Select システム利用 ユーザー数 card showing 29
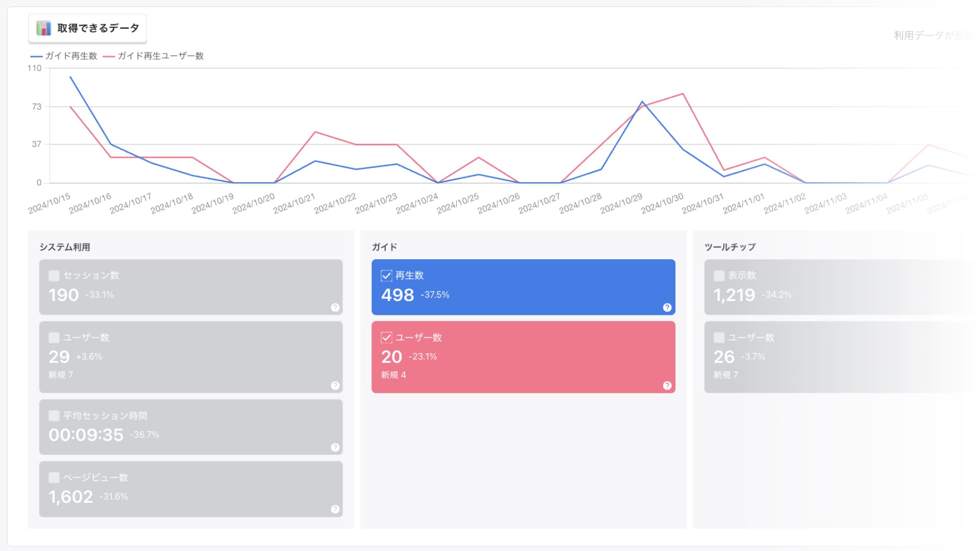 click(x=190, y=357)
